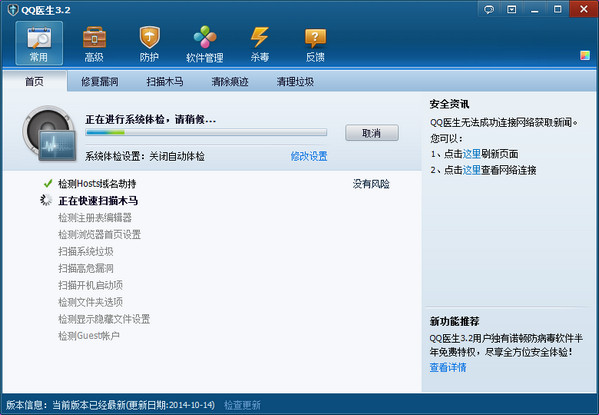Click the 安全资讯 heading

pyautogui.click(x=449, y=104)
